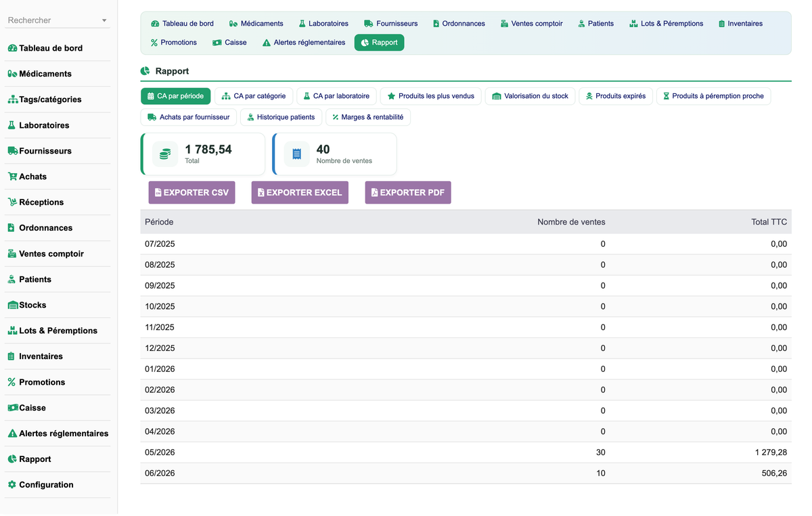Click the Lots & Péremptions boxes icon in sidebar
This screenshot has height=516, width=812.
pos(12,331)
